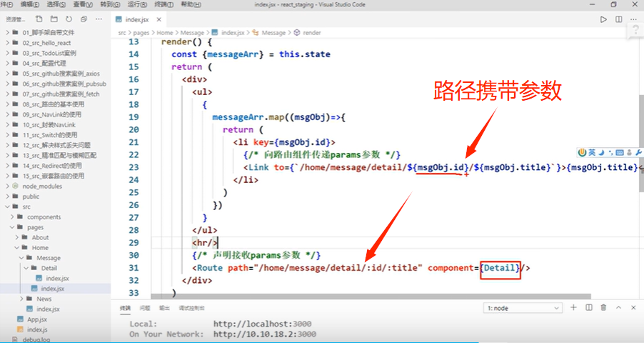Image resolution: width=644 pixels, height=343 pixels.
Task: Open 终端(T) menu
Action: click(x=163, y=4)
